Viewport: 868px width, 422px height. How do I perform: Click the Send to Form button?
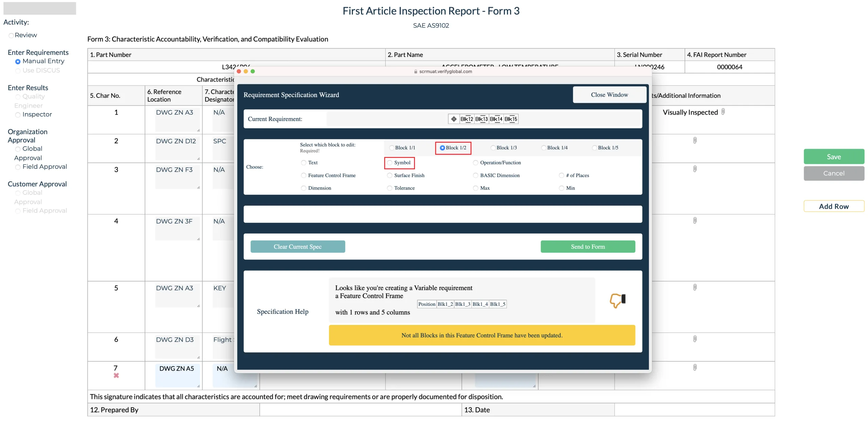588,246
